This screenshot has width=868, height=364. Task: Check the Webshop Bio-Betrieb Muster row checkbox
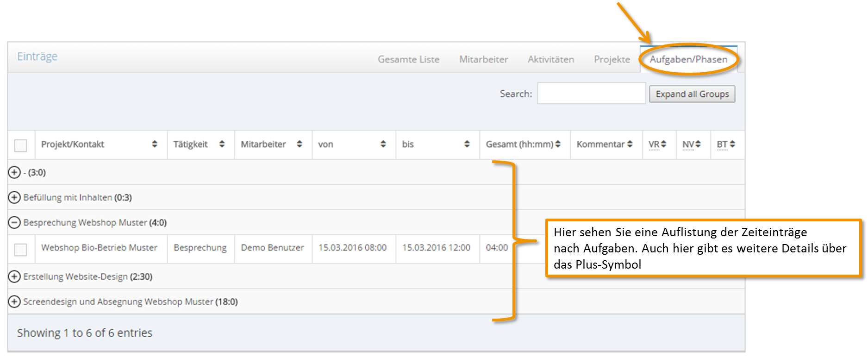21,250
